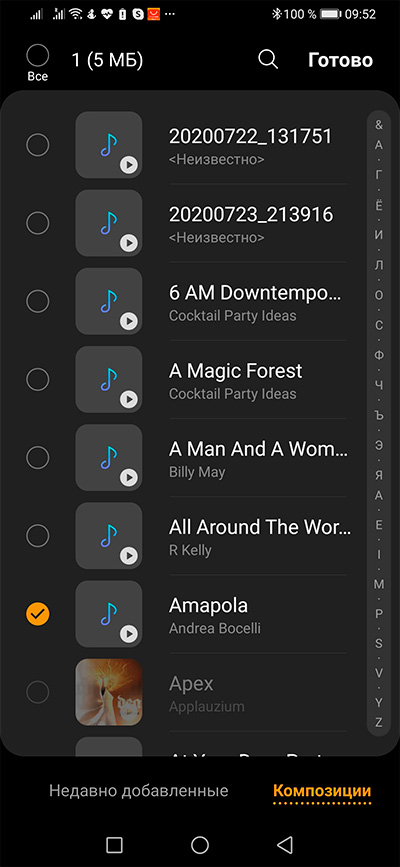Select the 6 AM Downtempo track checkbox
This screenshot has height=867, width=400.
(x=38, y=301)
